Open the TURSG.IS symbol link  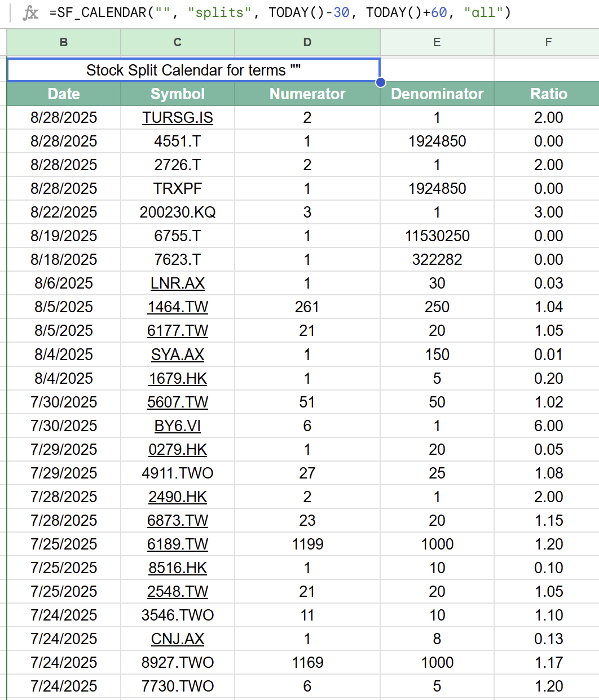[177, 117]
